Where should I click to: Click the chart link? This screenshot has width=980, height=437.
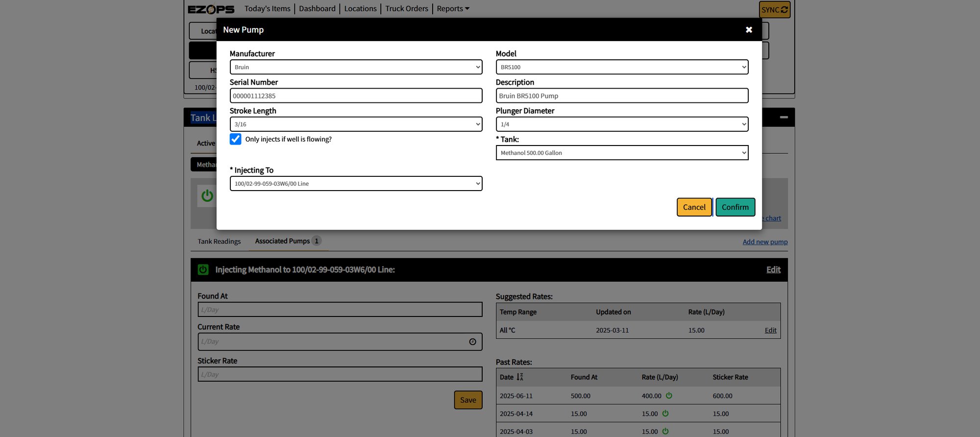[x=773, y=218]
